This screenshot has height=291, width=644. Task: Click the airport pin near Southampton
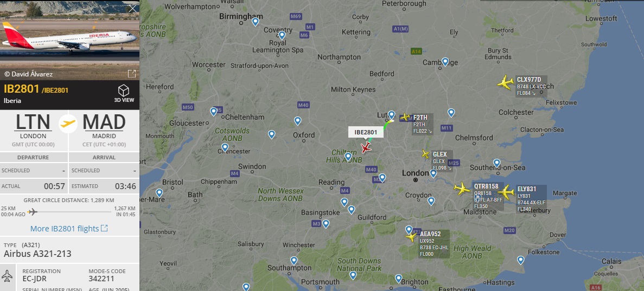294,260
